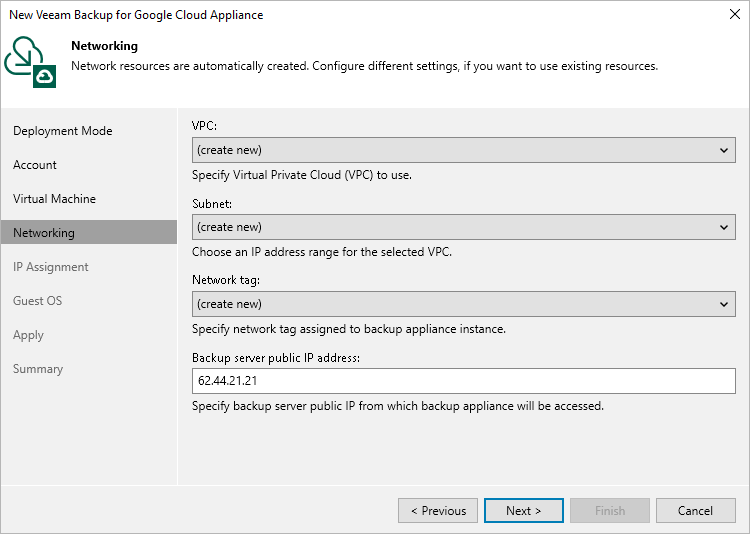Viewport: 750px width, 534px height.
Task: Go to the Account step
Action: tap(35, 165)
